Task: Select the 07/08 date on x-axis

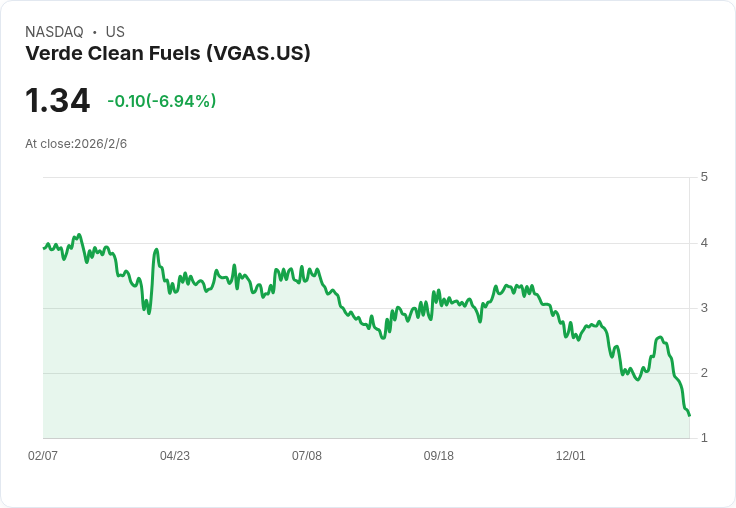Action: click(x=307, y=456)
